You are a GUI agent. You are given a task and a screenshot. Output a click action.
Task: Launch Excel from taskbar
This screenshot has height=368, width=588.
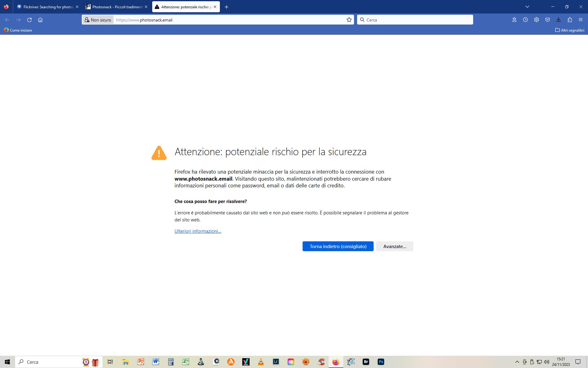point(186,362)
